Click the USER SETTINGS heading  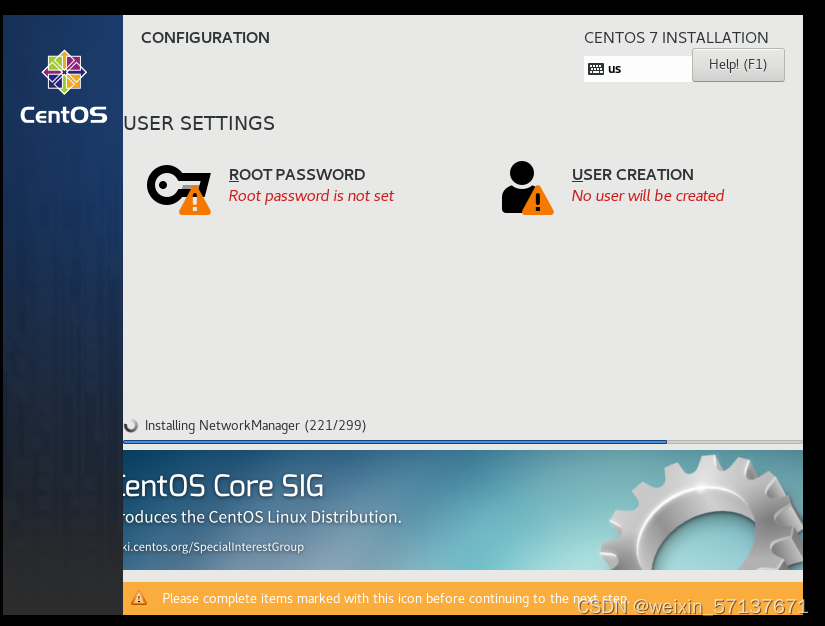199,123
